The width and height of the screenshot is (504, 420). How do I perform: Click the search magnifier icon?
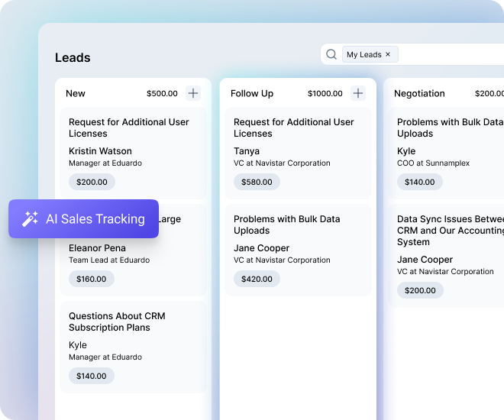click(331, 54)
